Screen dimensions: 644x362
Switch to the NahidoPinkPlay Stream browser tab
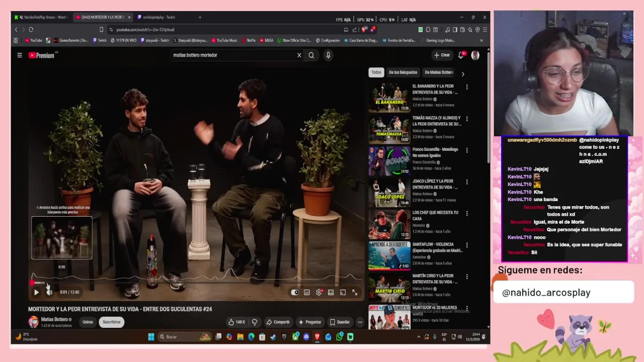point(42,17)
